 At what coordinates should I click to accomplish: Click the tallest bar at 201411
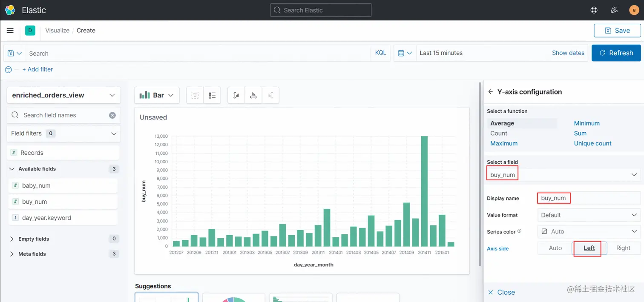pos(424,191)
